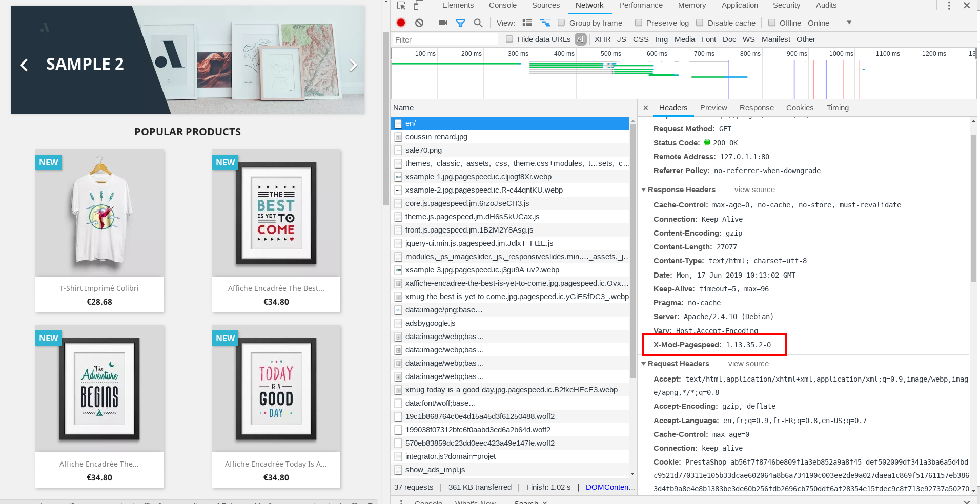Open the Memory tab

point(692,5)
